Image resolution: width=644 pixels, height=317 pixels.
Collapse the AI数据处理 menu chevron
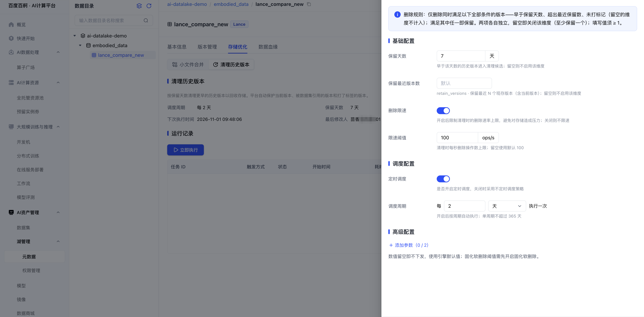click(x=58, y=52)
